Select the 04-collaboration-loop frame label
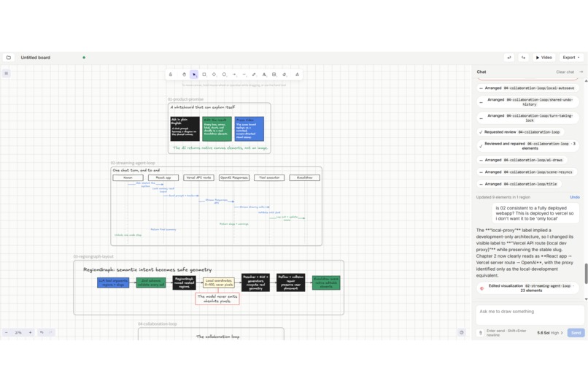 pyautogui.click(x=157, y=323)
